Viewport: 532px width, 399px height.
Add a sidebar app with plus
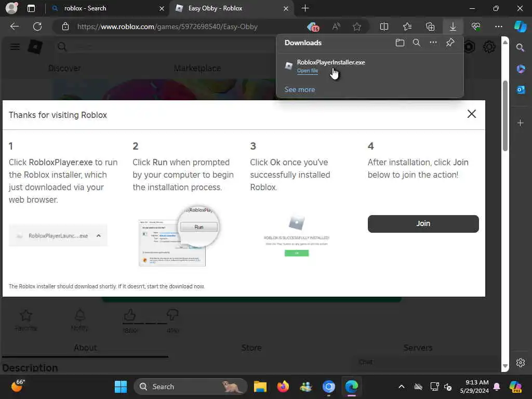521,123
